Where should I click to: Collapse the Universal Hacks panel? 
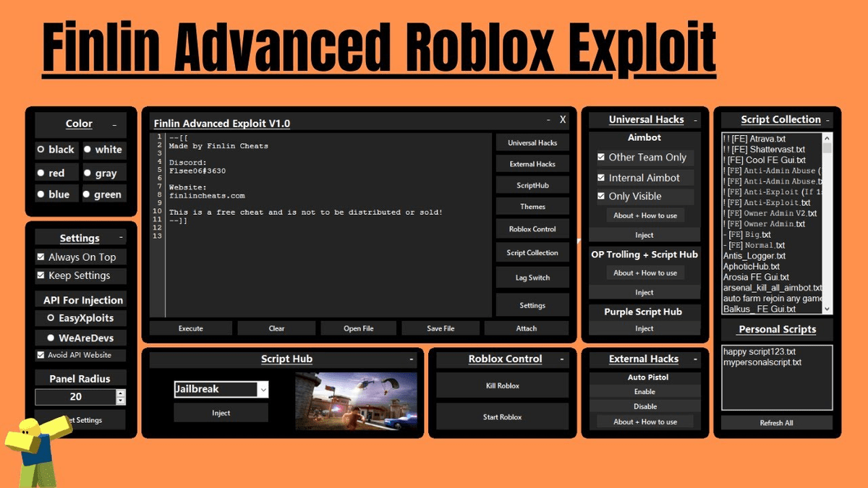695,120
